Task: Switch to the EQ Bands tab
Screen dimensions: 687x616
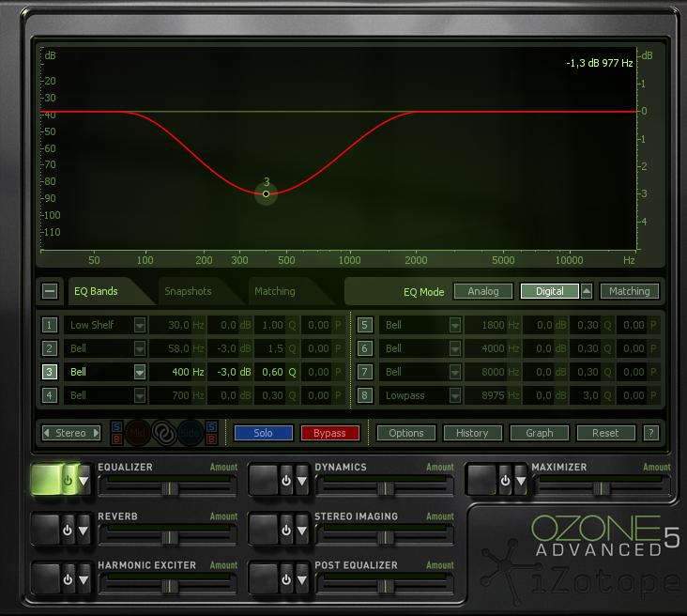Action: tap(96, 291)
